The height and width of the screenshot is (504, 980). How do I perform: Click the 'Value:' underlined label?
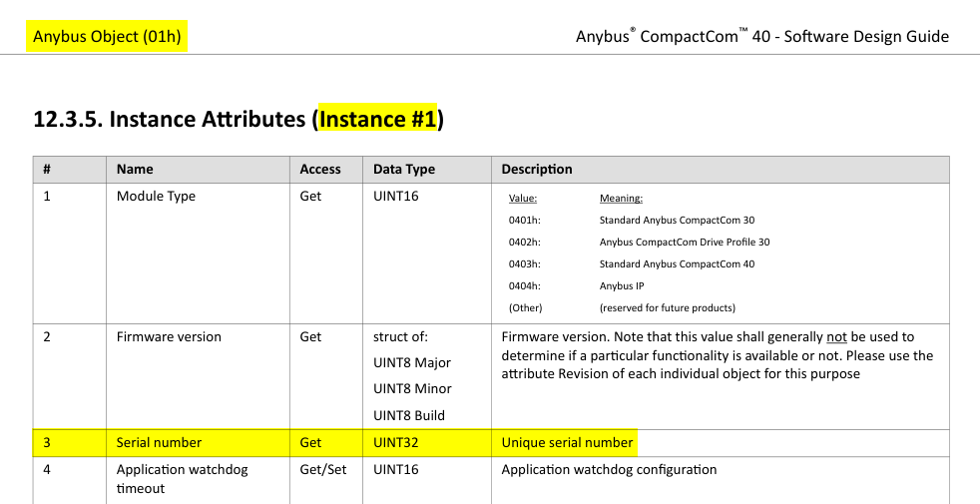point(523,199)
